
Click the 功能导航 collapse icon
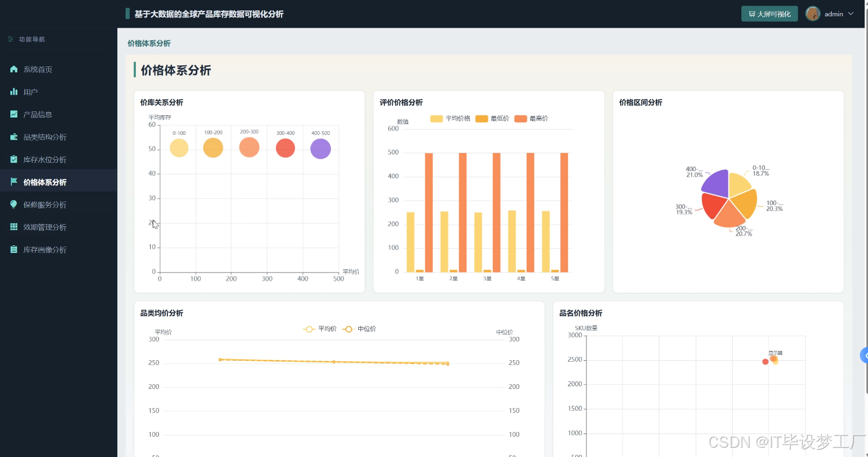click(10, 39)
